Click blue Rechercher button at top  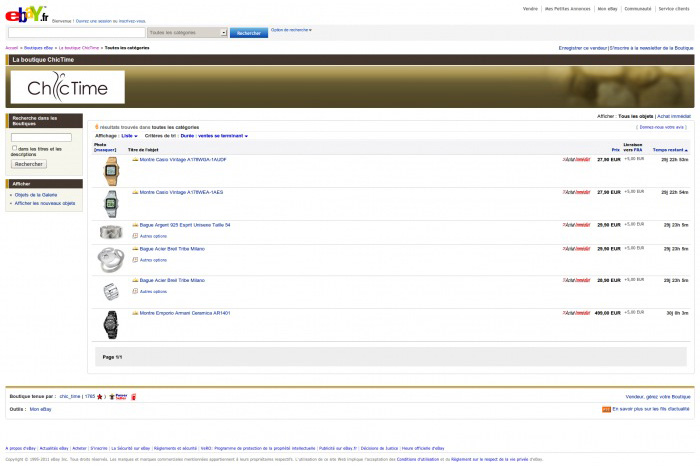coord(249,33)
